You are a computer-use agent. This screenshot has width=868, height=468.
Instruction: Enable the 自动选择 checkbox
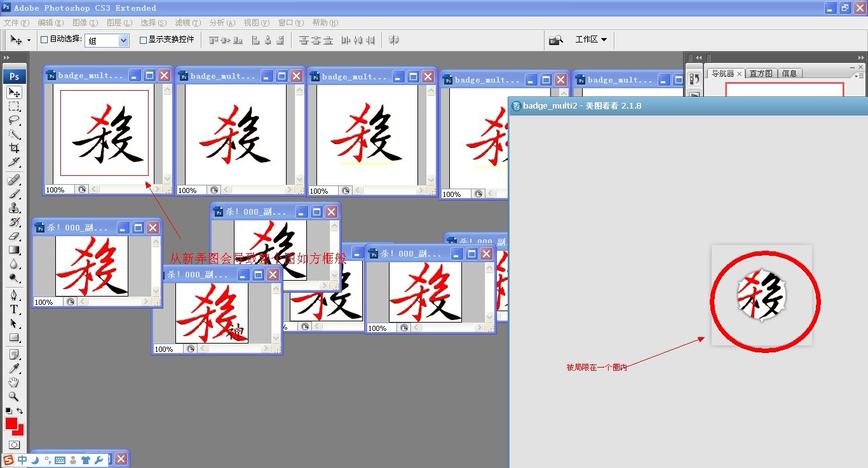43,39
